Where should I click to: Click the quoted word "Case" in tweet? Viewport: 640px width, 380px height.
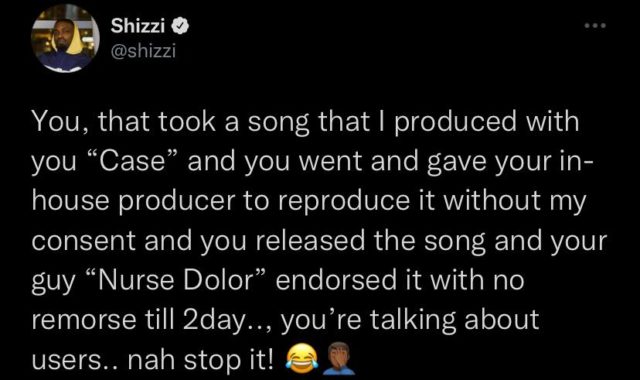[x=133, y=161]
